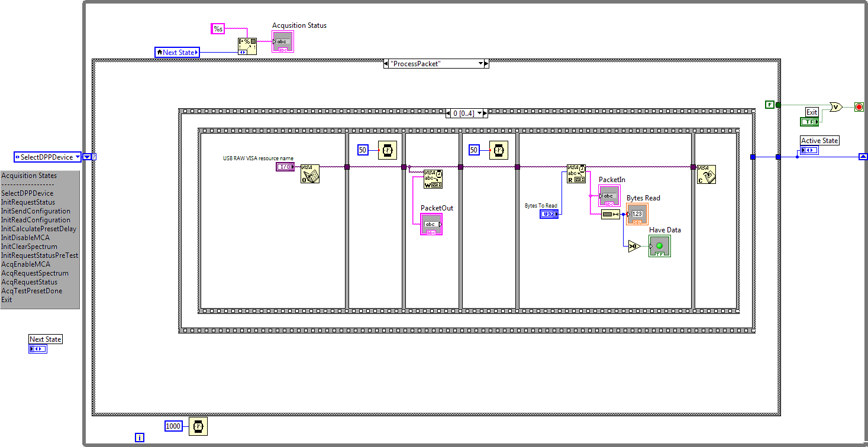
Task: Select the PacketOut string terminal
Action: coord(431,224)
